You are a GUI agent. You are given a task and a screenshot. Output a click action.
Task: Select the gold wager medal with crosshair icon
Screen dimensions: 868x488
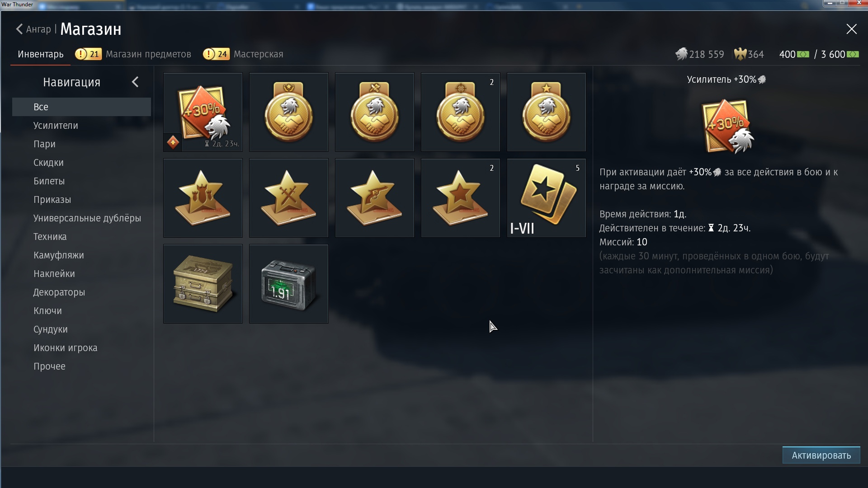click(460, 112)
